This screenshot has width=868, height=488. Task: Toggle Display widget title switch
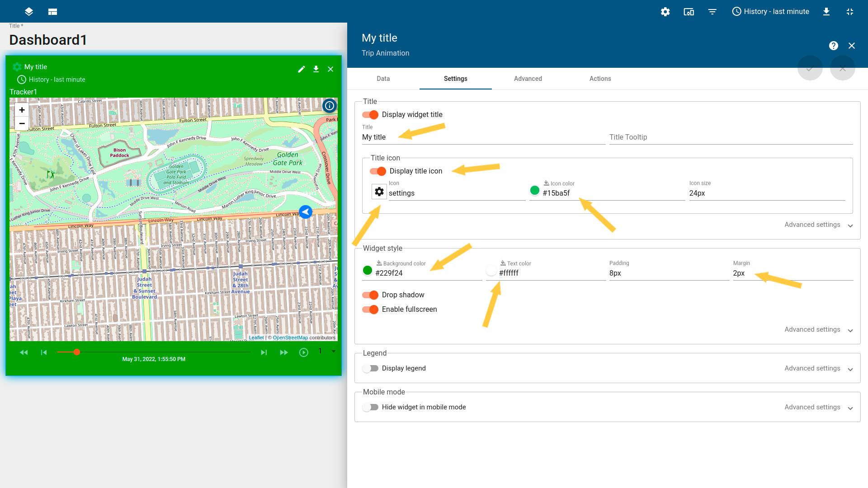pyautogui.click(x=370, y=115)
